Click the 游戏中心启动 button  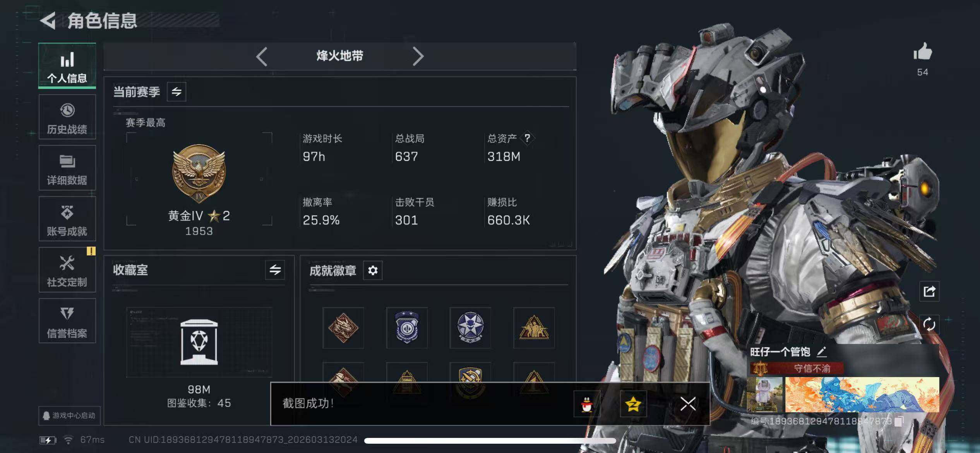(69, 415)
